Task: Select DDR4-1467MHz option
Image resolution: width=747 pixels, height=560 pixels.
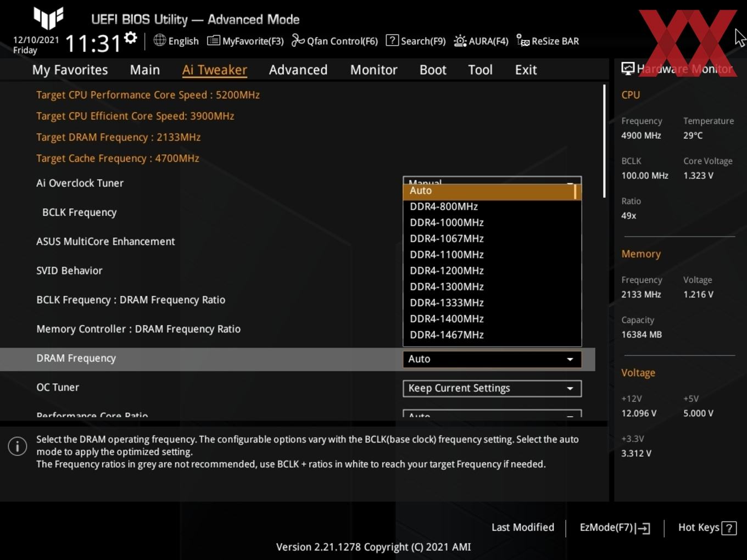Action: [x=447, y=334]
